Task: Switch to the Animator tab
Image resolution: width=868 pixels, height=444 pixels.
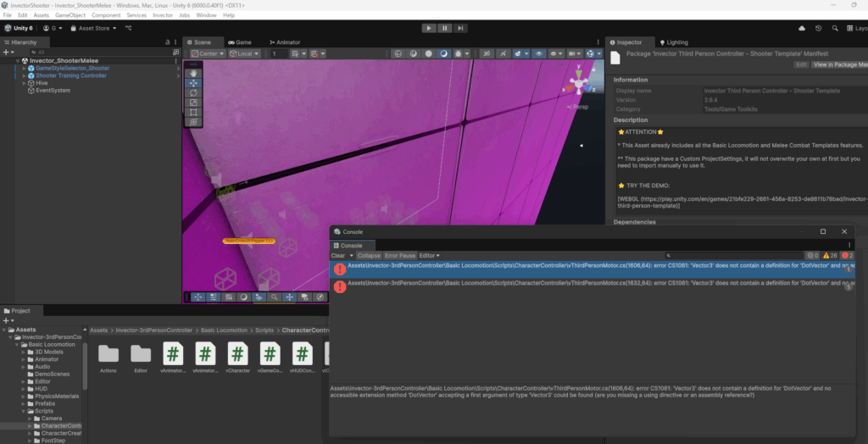Action: (x=285, y=42)
